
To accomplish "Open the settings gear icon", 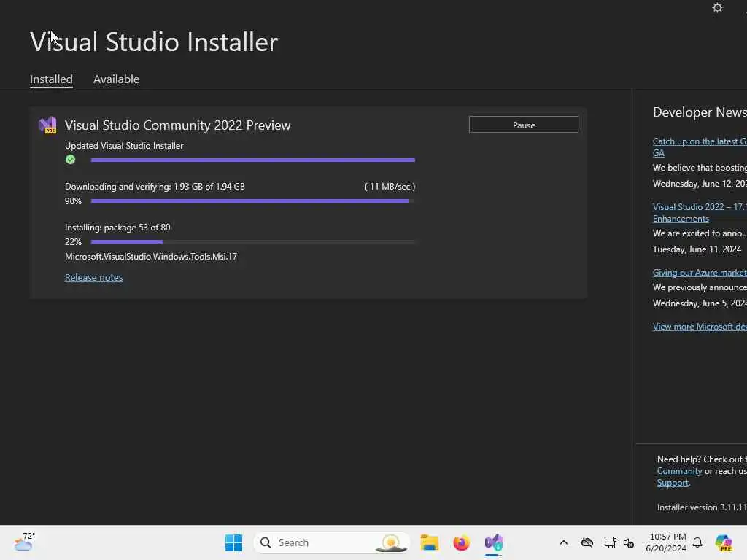I will coord(717,7).
